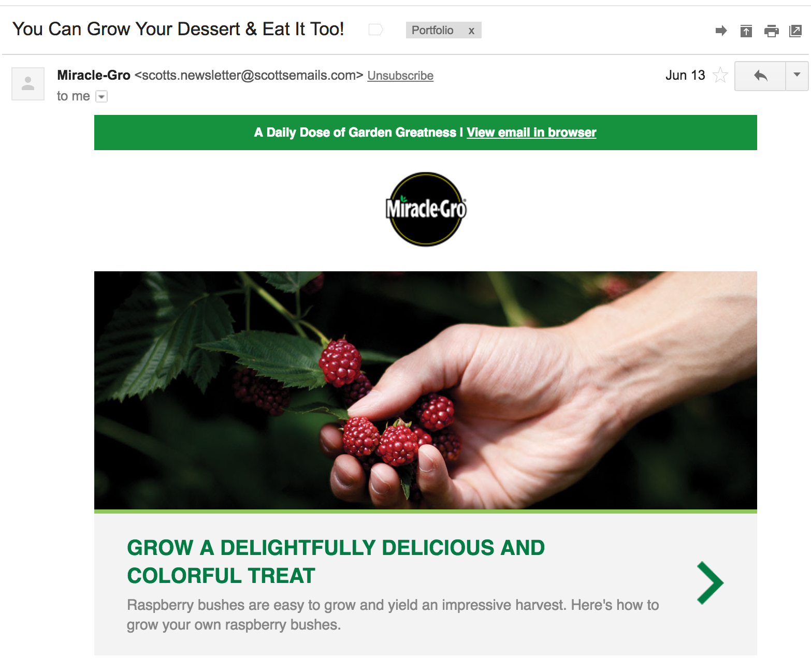Click the raspberry hand photo
This screenshot has width=811, height=672.
pos(426,390)
